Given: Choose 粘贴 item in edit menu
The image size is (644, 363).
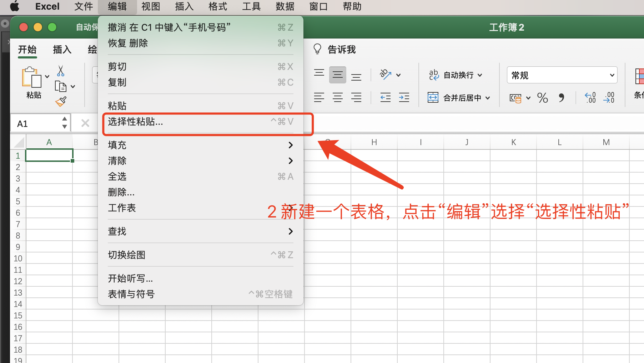Looking at the screenshot, I should pyautogui.click(x=201, y=106).
